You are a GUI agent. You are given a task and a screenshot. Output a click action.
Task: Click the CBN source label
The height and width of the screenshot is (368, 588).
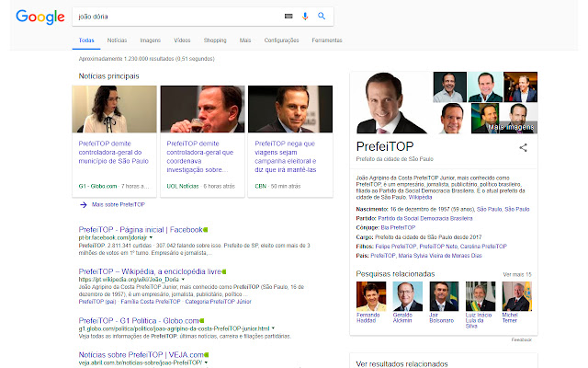pos(260,186)
